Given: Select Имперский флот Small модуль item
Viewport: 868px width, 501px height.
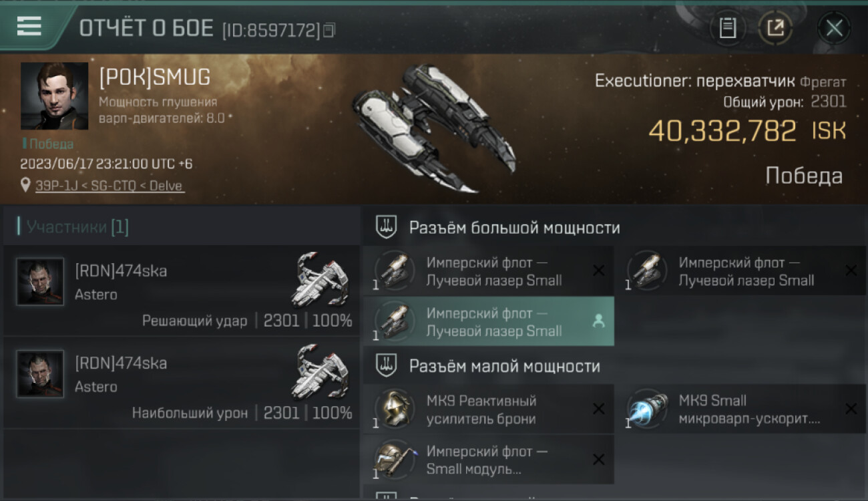Looking at the screenshot, I should (x=488, y=460).
